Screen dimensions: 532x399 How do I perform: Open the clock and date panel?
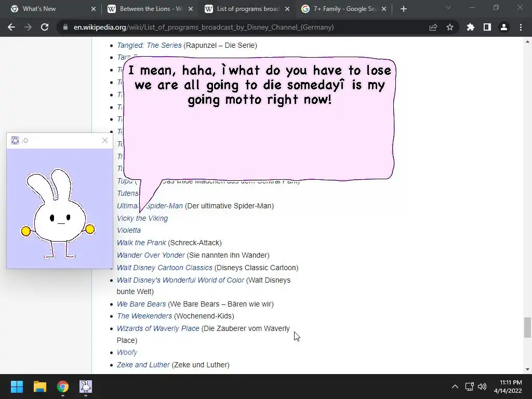tap(508, 387)
